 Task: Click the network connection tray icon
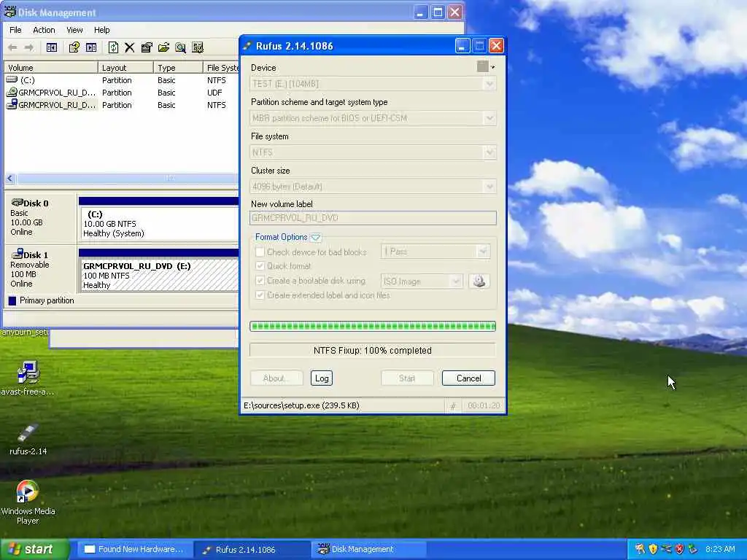pyautogui.click(x=667, y=549)
